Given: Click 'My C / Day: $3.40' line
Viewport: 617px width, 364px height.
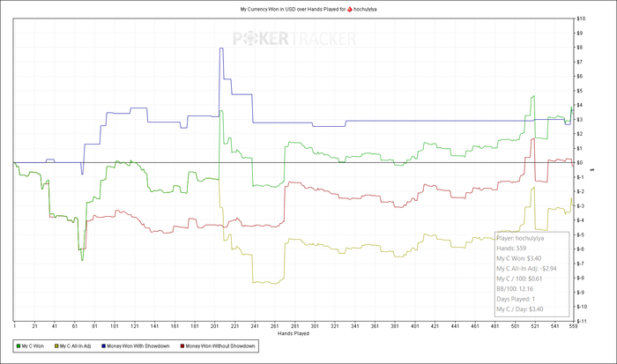Looking at the screenshot, I should tap(520, 309).
